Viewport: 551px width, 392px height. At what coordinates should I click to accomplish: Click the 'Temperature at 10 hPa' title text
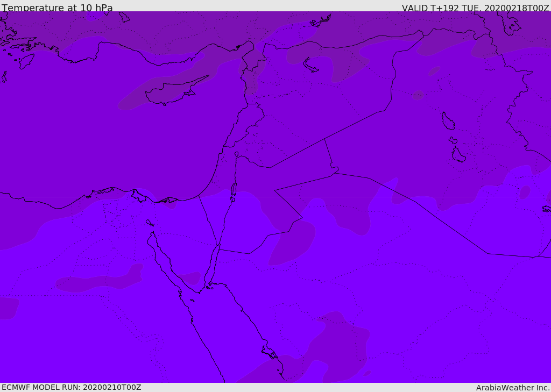click(x=57, y=8)
